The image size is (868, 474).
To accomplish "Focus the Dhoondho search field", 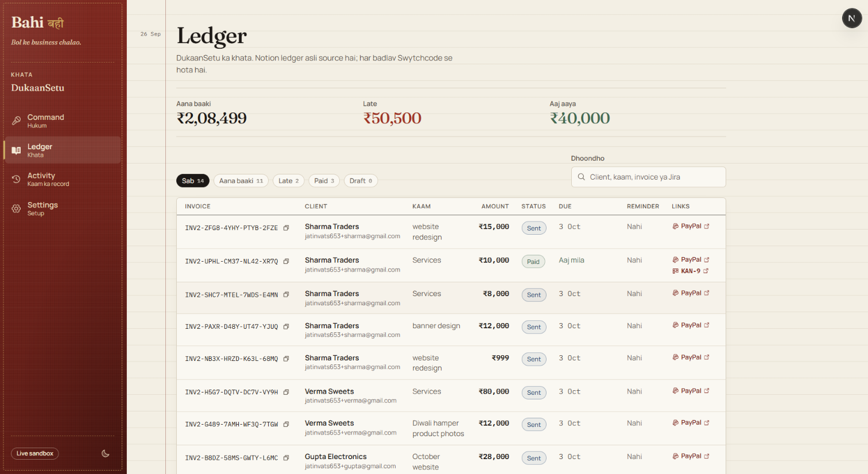I will coord(649,177).
